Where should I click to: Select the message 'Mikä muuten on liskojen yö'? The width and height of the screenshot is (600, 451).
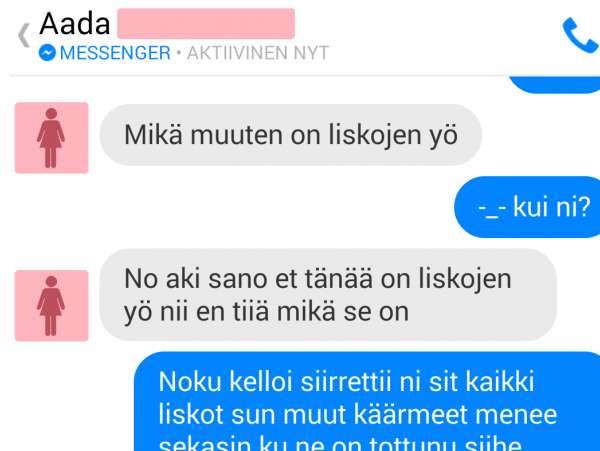click(290, 135)
